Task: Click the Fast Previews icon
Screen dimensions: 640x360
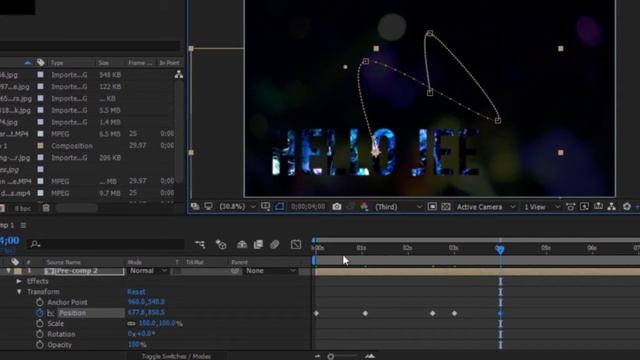Action: (x=584, y=207)
